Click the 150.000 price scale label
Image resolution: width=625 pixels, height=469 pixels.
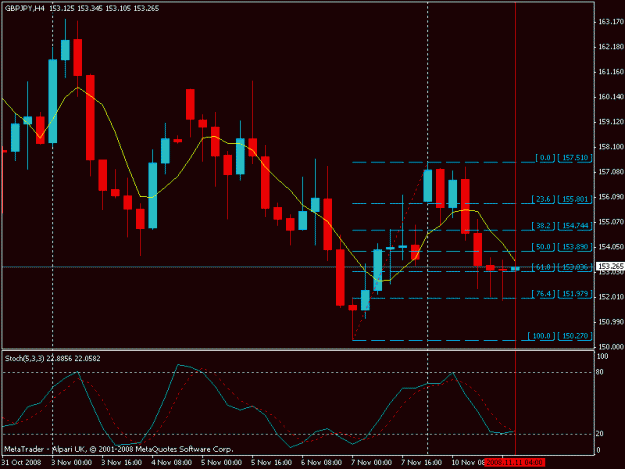pyautogui.click(x=611, y=347)
